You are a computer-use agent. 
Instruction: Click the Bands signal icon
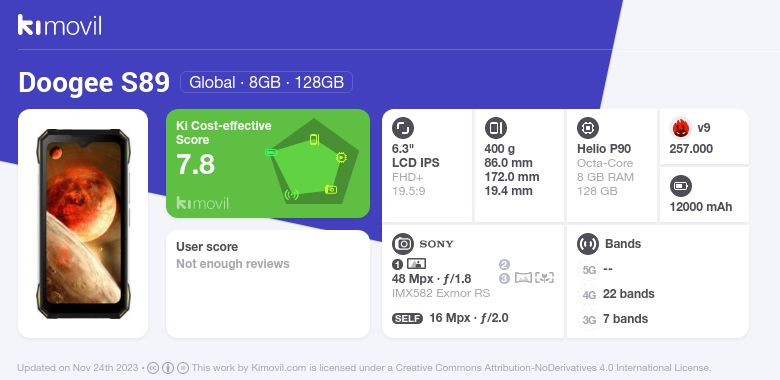pyautogui.click(x=588, y=244)
